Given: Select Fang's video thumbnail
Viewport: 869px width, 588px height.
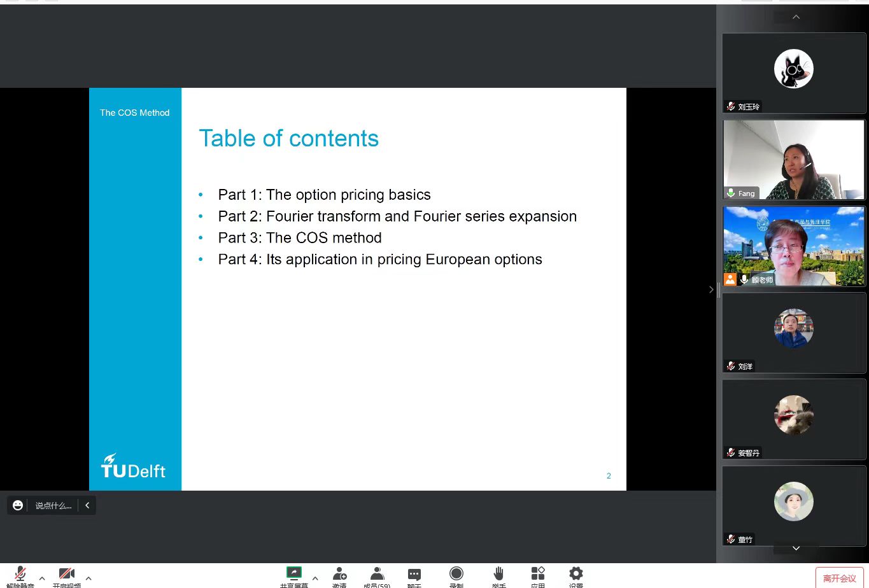Looking at the screenshot, I should 794,160.
